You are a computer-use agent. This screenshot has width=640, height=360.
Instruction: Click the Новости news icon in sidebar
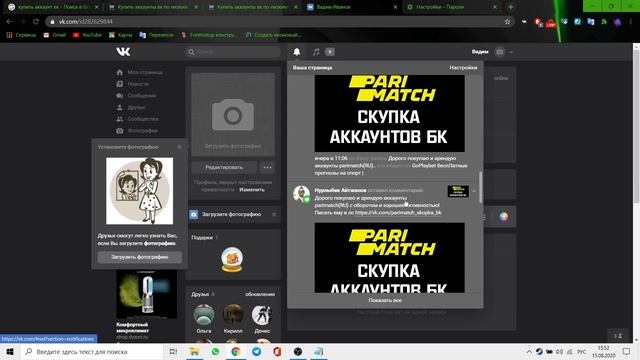pyautogui.click(x=120, y=84)
